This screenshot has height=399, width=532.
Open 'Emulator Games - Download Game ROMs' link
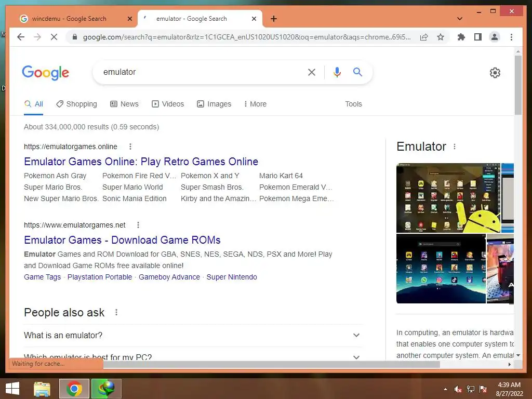click(122, 240)
